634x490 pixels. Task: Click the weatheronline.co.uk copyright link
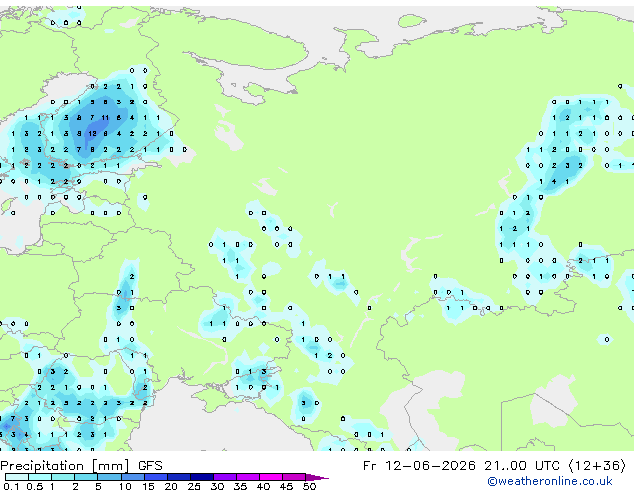tap(550, 481)
